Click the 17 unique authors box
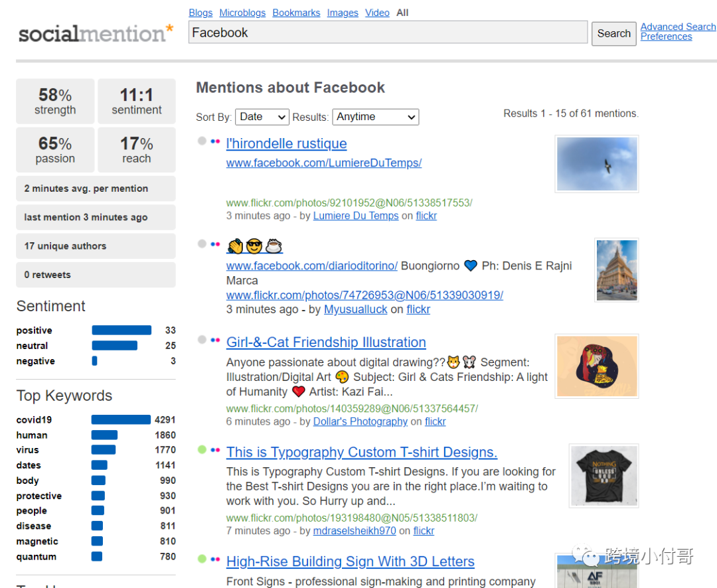This screenshot has height=588, width=717. pyautogui.click(x=96, y=246)
